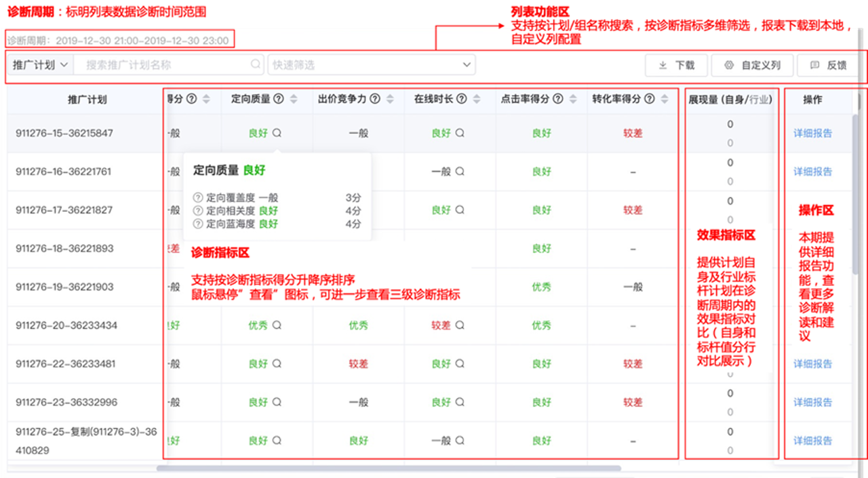Select plan name 911276-16-36221761
Image resolution: width=868 pixels, height=478 pixels.
pyautogui.click(x=63, y=172)
